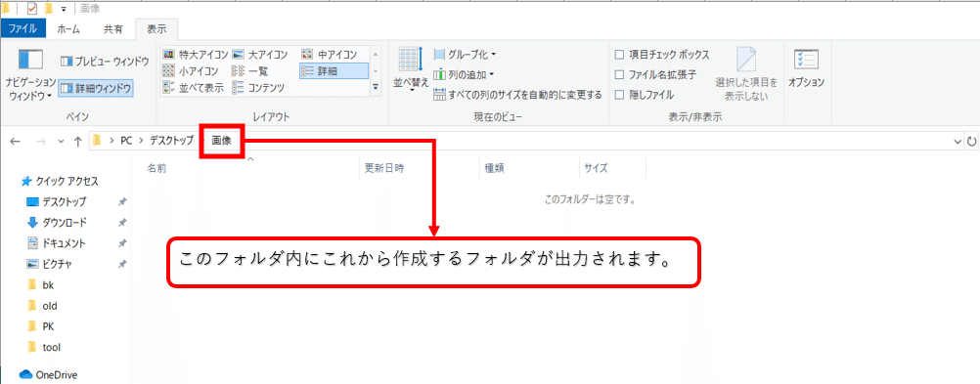
Task: Click the unpin icon next to デスクトップ
Action: pos(122,201)
